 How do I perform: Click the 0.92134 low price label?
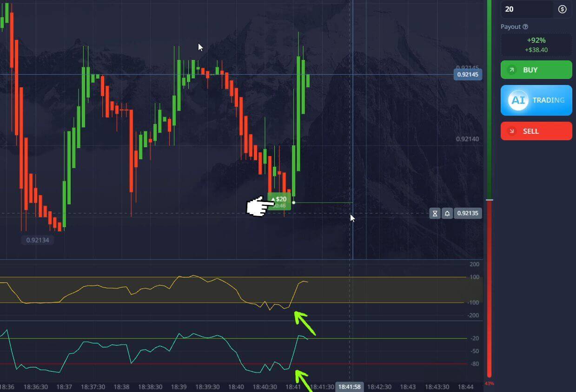point(37,240)
